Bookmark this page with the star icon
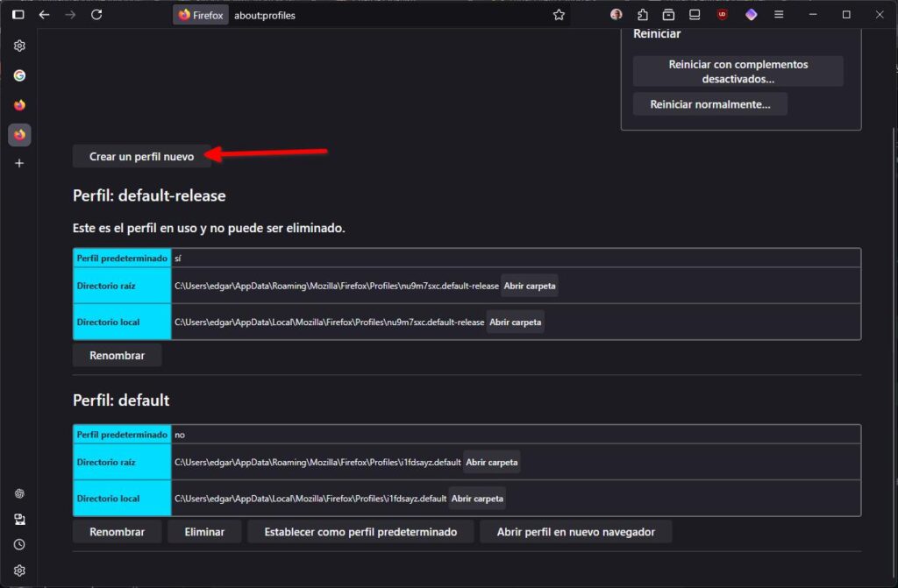Screen dimensions: 898x588 click(559, 15)
